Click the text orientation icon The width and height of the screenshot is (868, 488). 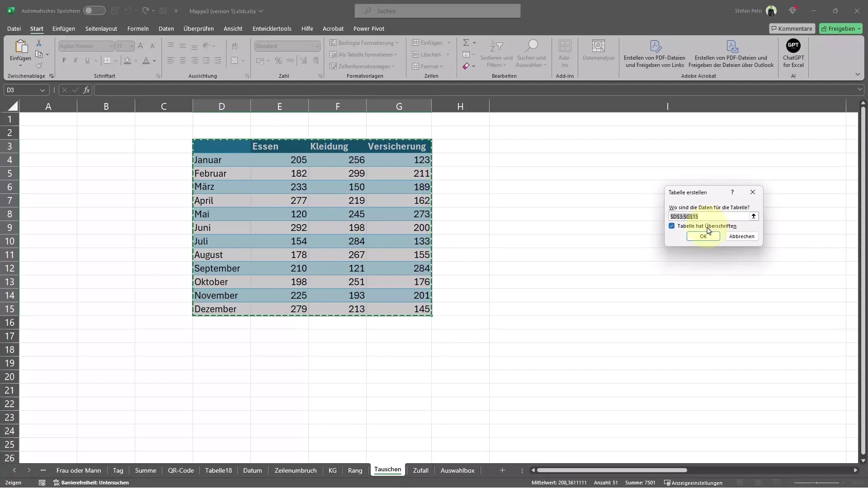point(206,46)
